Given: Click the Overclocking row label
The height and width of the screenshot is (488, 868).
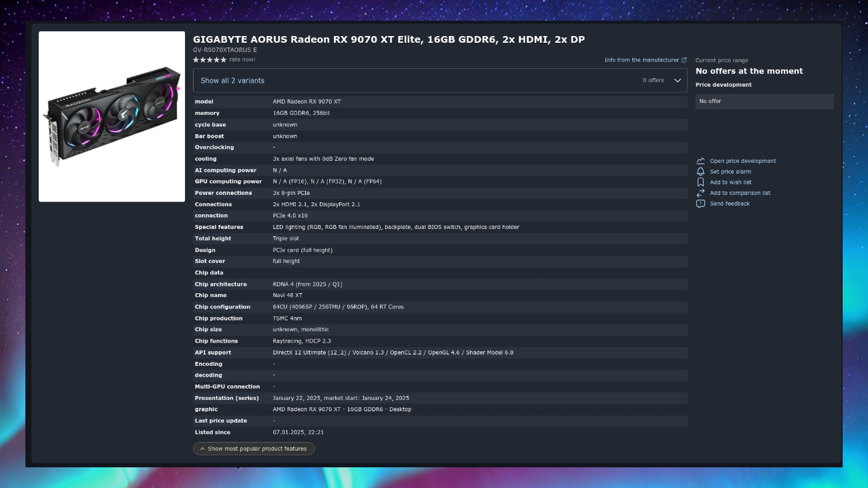Looking at the screenshot, I should [214, 148].
